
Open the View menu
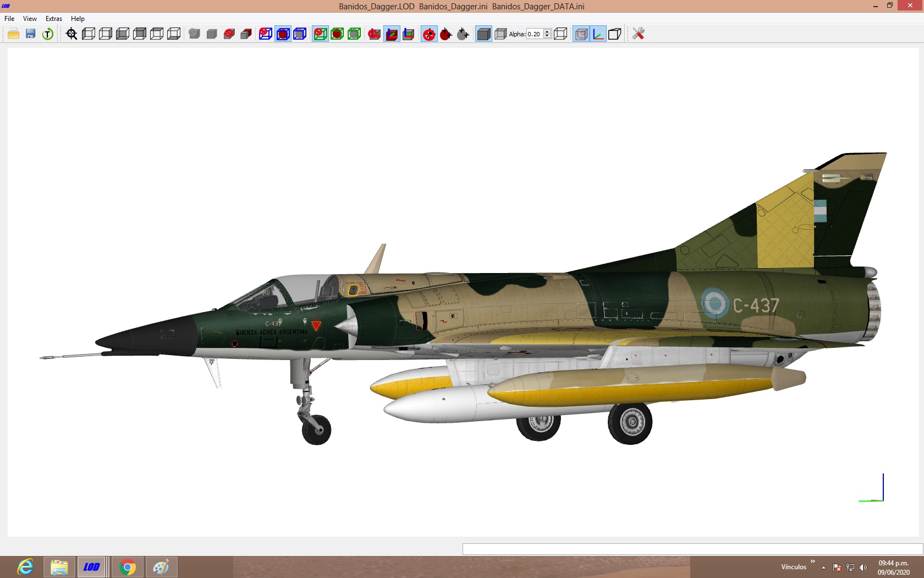(x=30, y=19)
